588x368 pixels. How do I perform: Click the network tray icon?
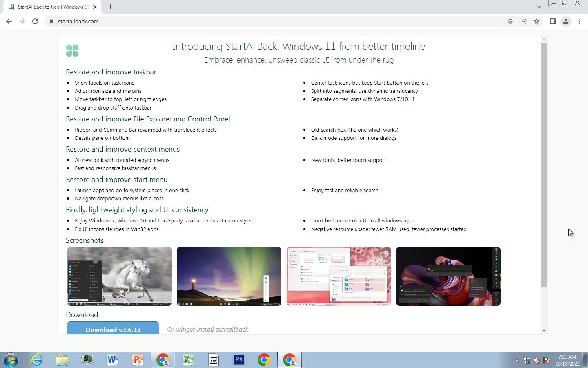527,361
